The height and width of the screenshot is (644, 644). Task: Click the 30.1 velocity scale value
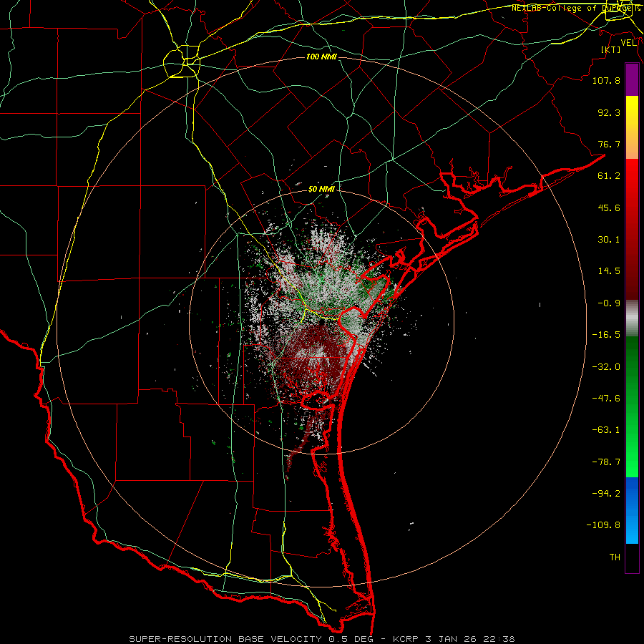click(x=609, y=240)
